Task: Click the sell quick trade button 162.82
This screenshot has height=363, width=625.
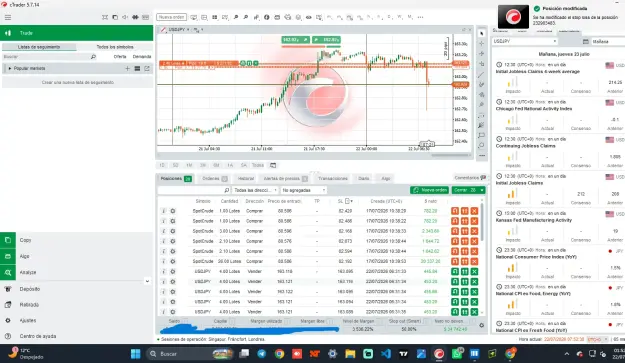Action: tap(295, 40)
